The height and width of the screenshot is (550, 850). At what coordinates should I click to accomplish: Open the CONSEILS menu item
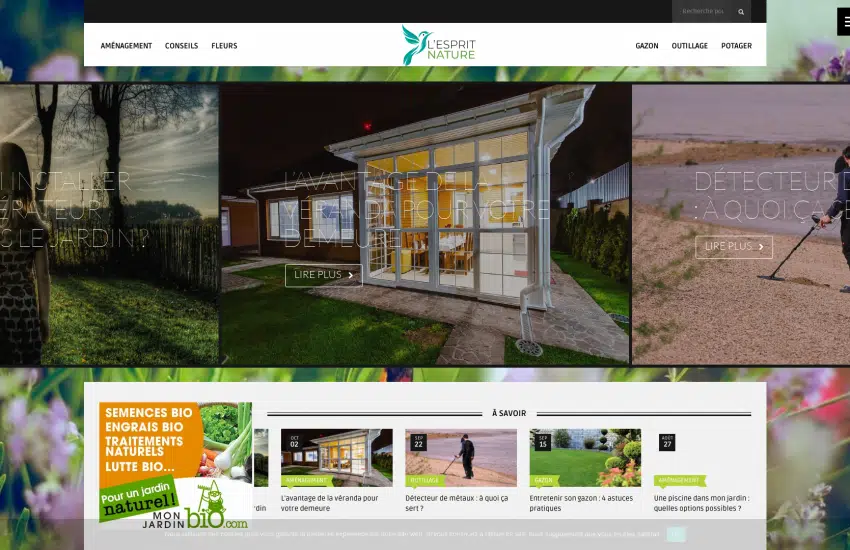click(181, 46)
